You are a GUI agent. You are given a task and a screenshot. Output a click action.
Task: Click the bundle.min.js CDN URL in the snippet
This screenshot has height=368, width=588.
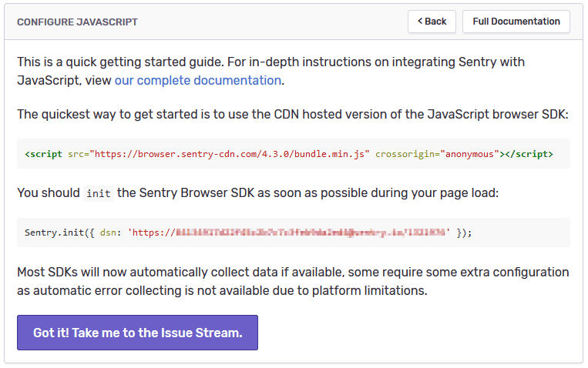230,154
